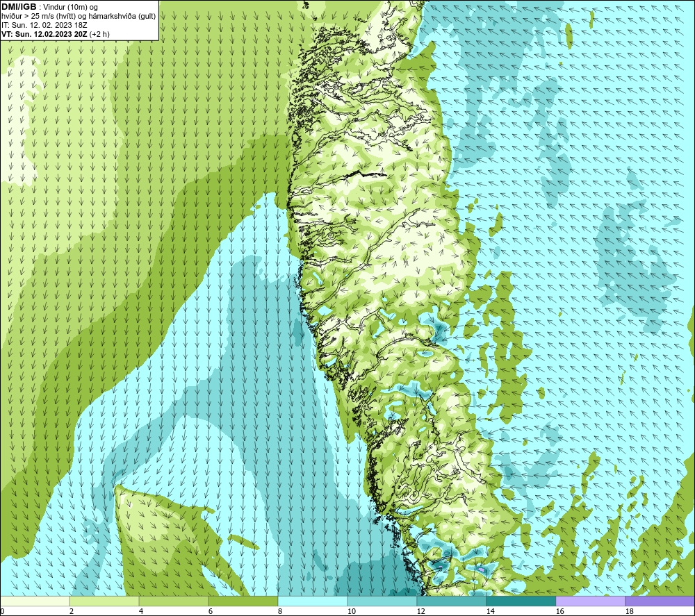Click the '2' label on the wind scale
This screenshot has width=695, height=616.
pyautogui.click(x=72, y=612)
